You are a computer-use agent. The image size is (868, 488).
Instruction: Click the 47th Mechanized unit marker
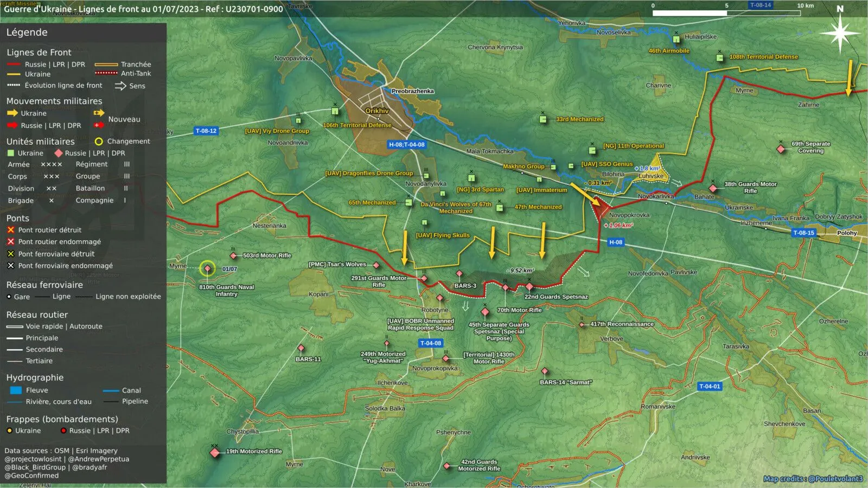[x=500, y=208]
